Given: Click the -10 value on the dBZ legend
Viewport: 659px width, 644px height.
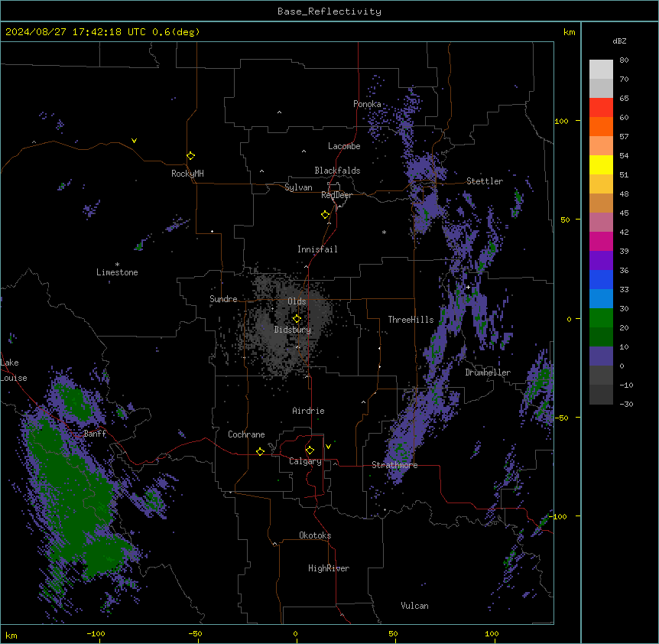Looking at the screenshot, I should tap(626, 385).
